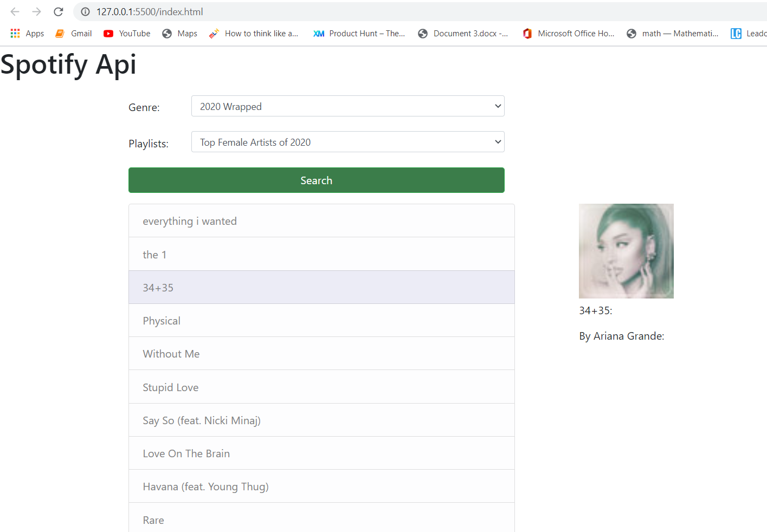Select track 'Love On The Brain'

[321, 453]
